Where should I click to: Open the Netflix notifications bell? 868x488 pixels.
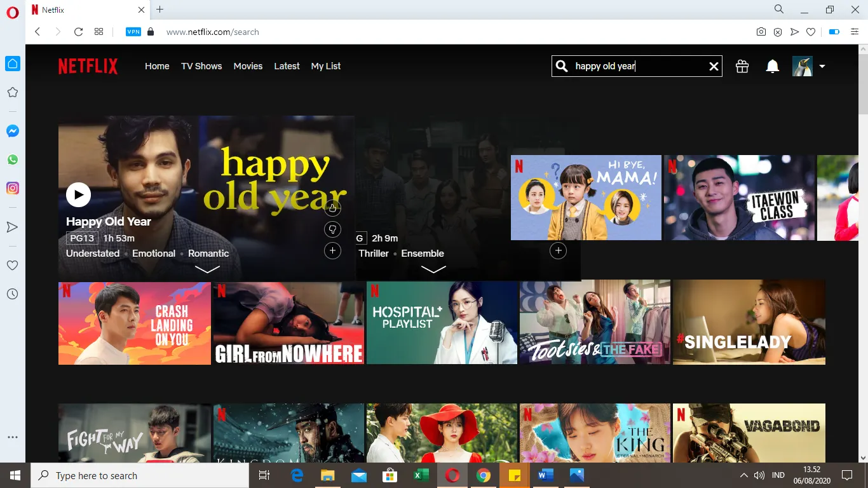773,66
